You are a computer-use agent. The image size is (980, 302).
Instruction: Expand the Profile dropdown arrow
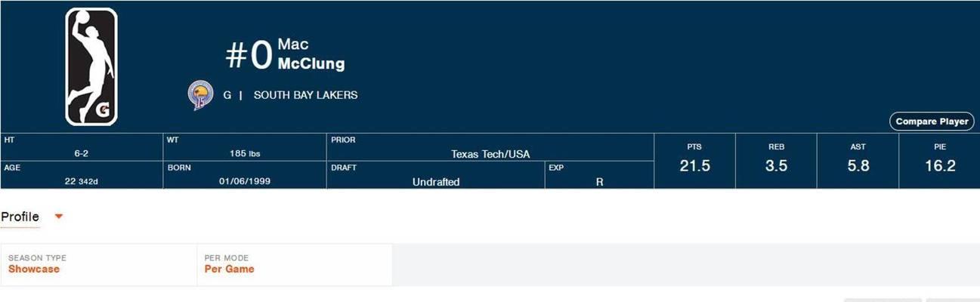point(59,217)
